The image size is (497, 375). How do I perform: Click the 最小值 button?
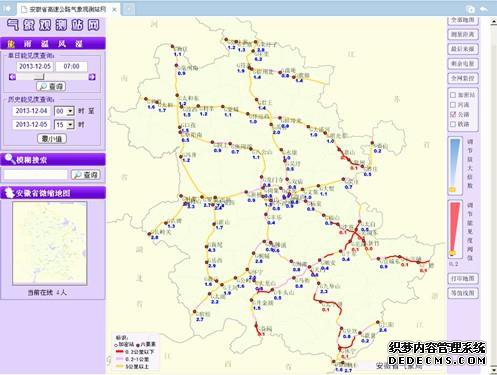tap(52, 139)
